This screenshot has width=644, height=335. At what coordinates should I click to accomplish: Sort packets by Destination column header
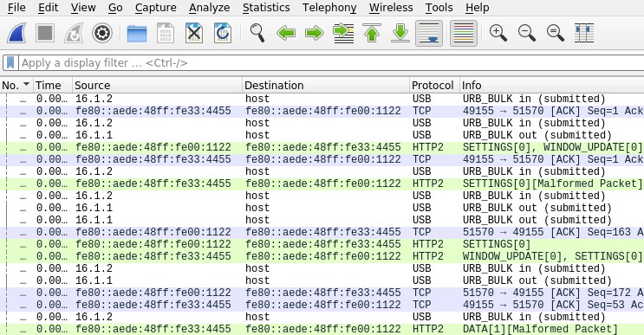click(x=326, y=86)
